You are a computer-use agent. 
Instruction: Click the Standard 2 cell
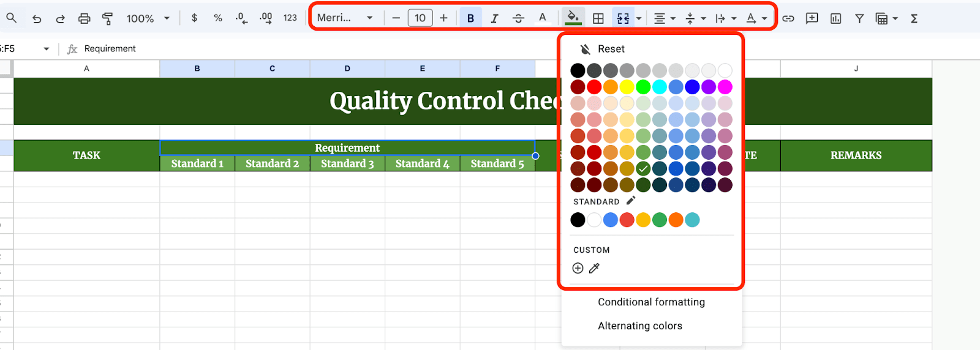tap(272, 163)
